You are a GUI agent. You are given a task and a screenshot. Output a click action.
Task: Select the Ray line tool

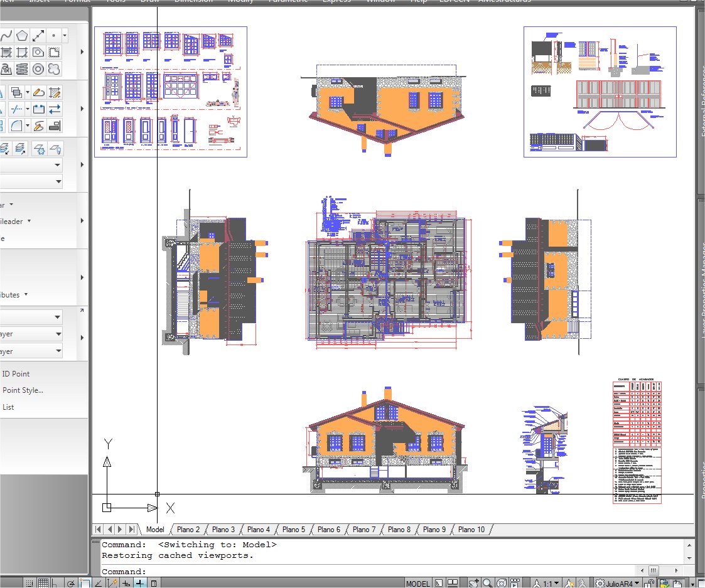(38, 35)
